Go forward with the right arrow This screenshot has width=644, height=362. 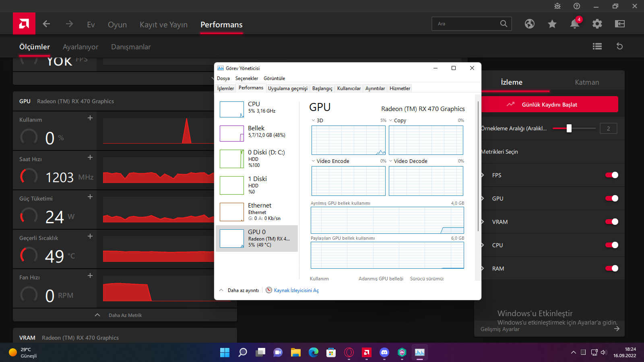[69, 24]
